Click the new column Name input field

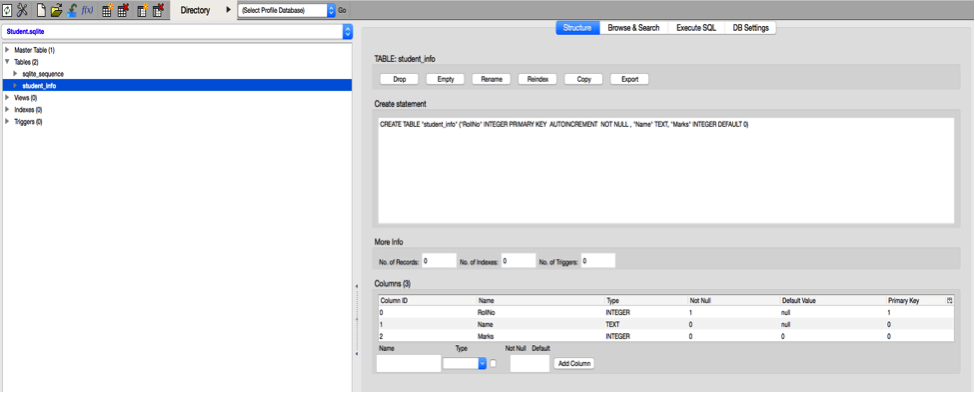pyautogui.click(x=409, y=363)
